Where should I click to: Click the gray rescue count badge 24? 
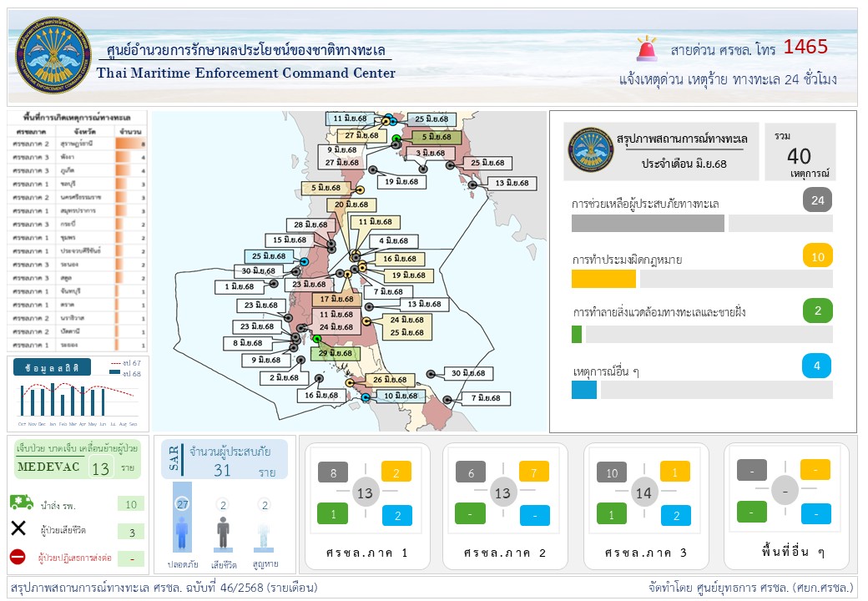[x=817, y=199]
